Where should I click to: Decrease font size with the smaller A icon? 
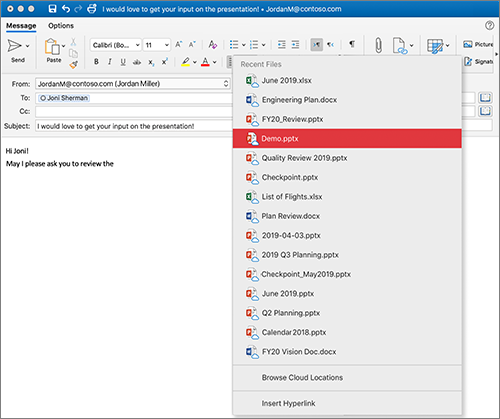point(192,44)
